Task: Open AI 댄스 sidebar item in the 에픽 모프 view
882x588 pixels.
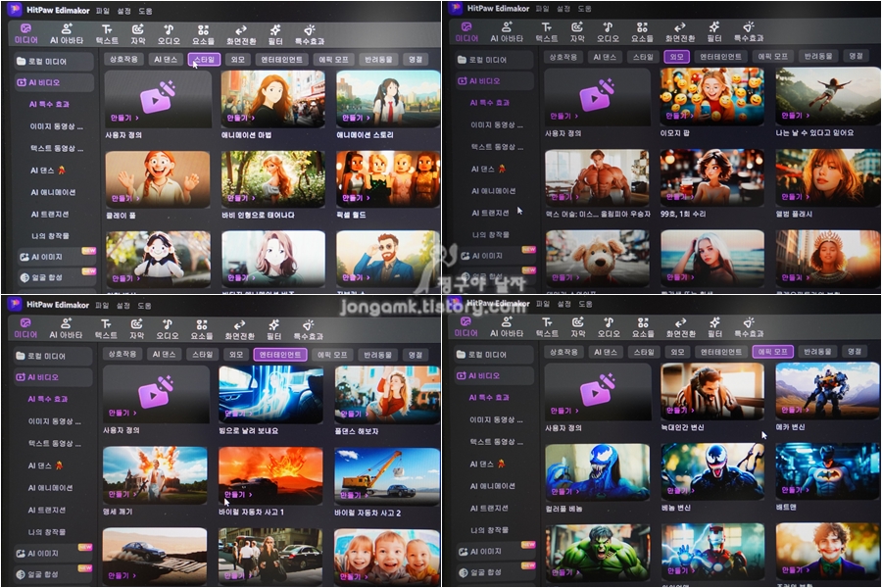Action: click(487, 465)
